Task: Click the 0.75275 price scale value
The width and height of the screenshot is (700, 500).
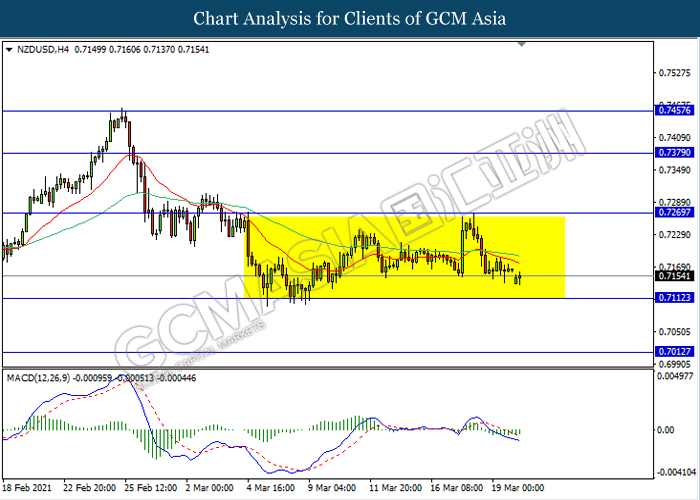Action: click(675, 73)
